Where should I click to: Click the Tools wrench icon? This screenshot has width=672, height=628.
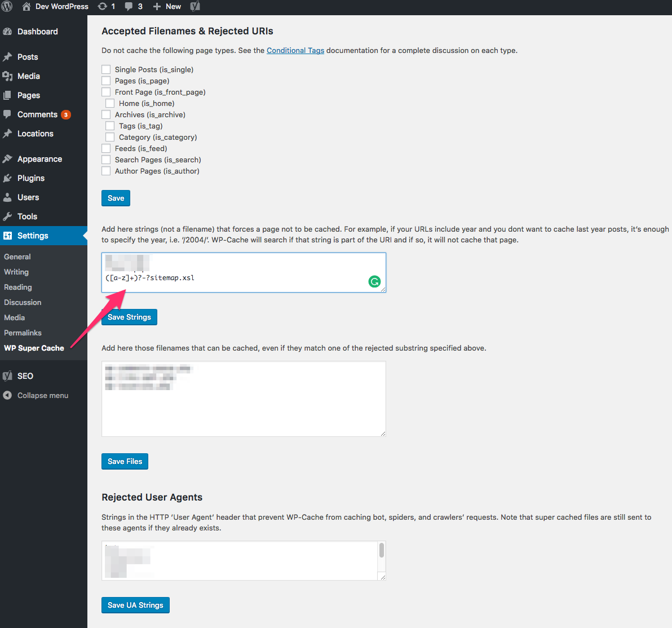click(7, 216)
